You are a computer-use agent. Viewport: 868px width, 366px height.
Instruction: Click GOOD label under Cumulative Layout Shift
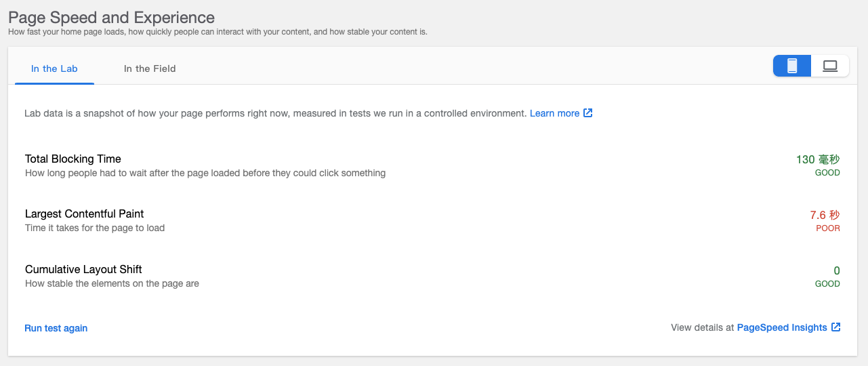pyautogui.click(x=827, y=284)
